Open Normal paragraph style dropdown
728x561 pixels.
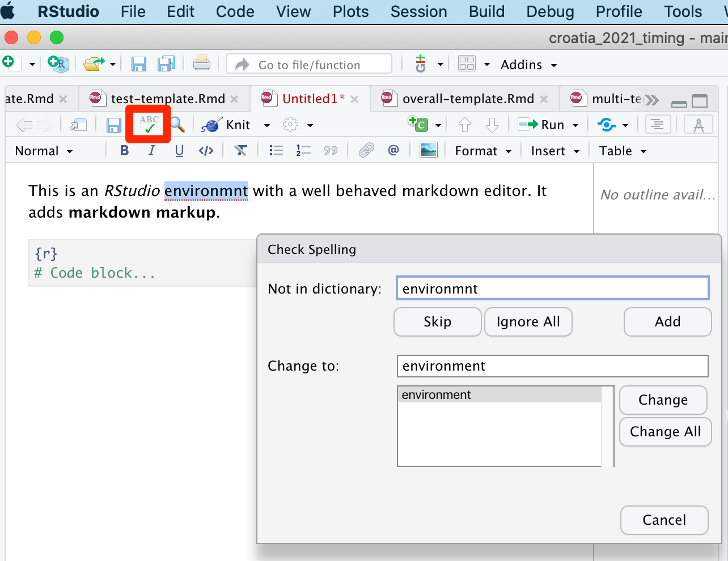tap(44, 151)
